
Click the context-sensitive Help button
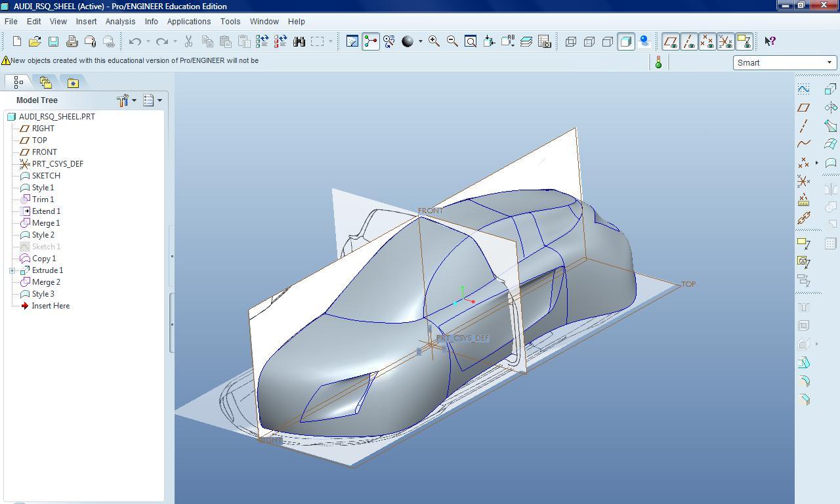pos(769,41)
